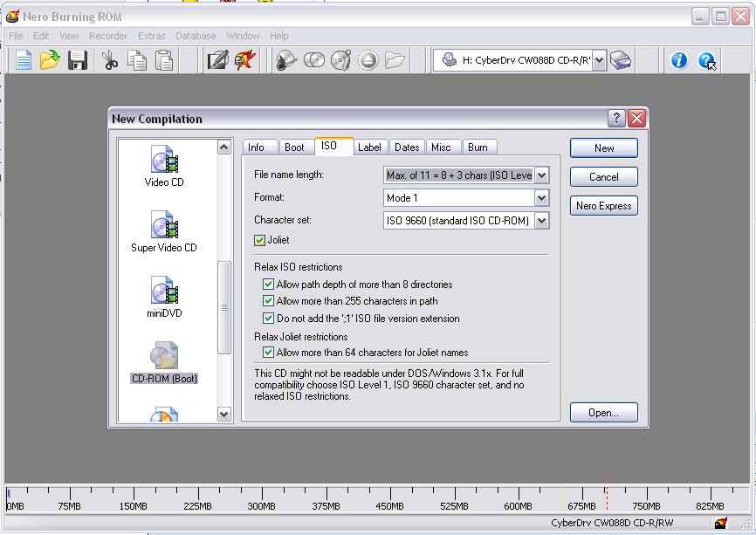Click the Nero Express button
Screen dimensions: 756x535
pyautogui.click(x=603, y=206)
